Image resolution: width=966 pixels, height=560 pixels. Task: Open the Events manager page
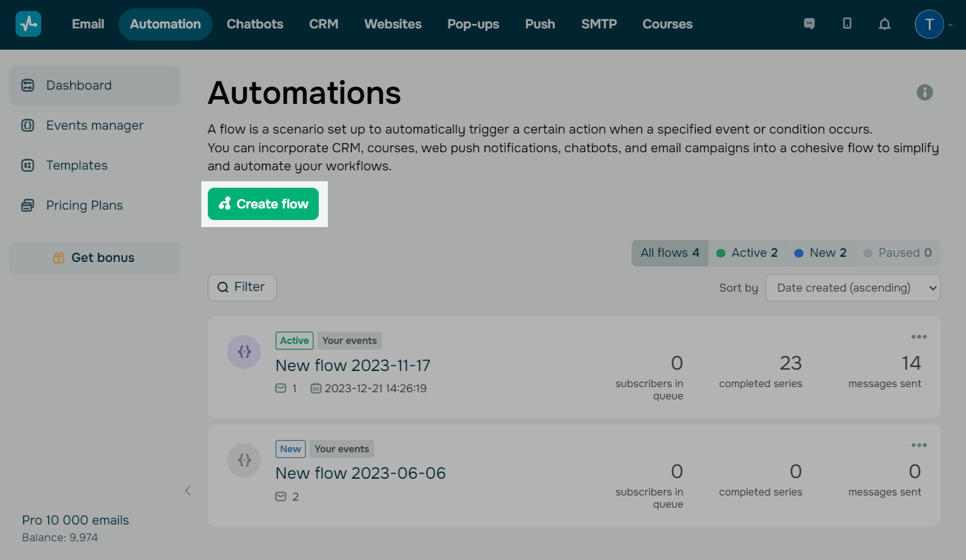pos(94,125)
